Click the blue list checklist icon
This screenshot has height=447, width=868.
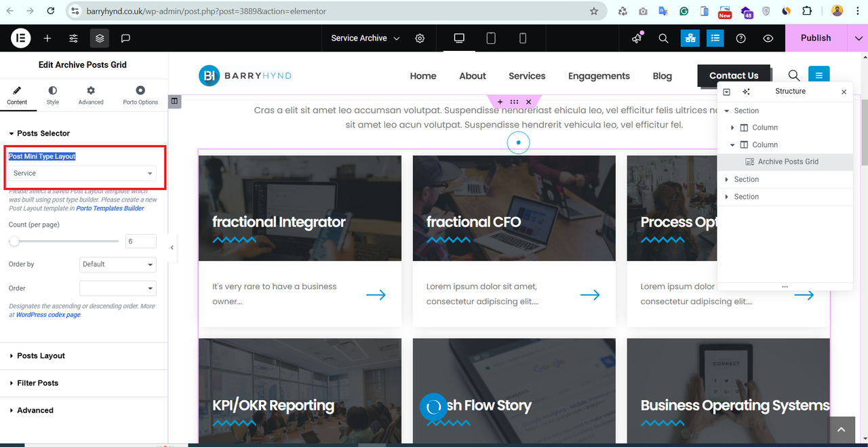coord(715,38)
